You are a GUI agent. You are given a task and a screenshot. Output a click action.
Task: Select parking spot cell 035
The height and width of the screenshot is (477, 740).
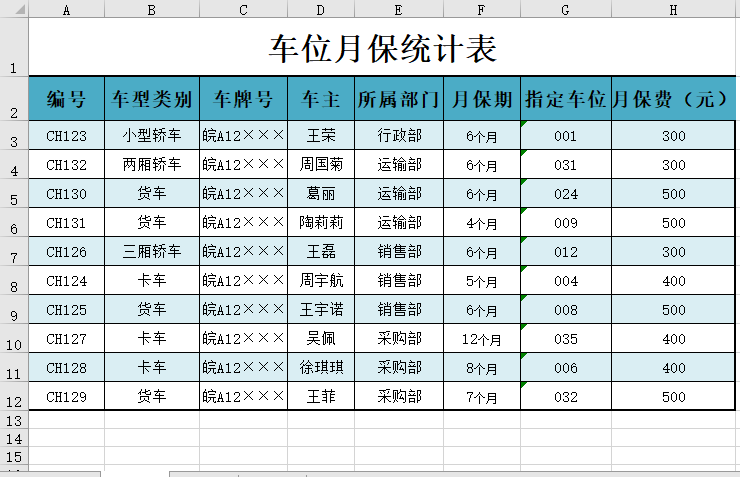565,339
